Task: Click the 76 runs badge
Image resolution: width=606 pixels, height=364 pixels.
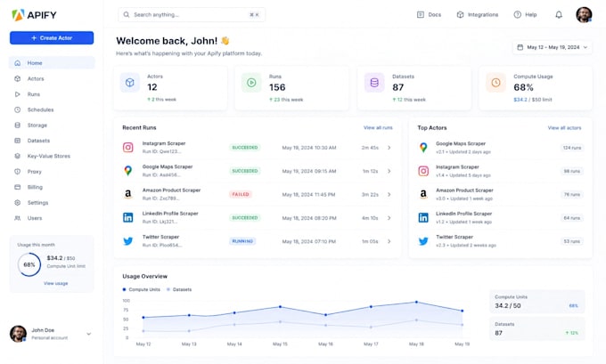Action: point(571,195)
